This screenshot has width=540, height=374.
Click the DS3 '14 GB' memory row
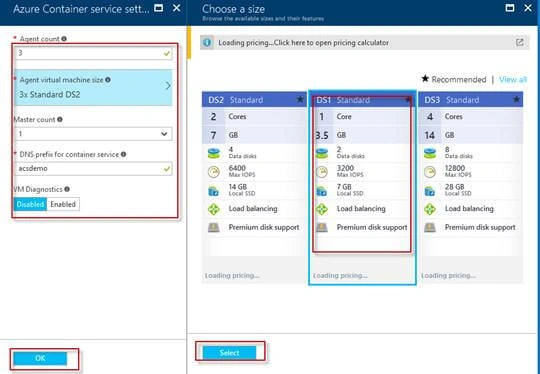[470, 135]
